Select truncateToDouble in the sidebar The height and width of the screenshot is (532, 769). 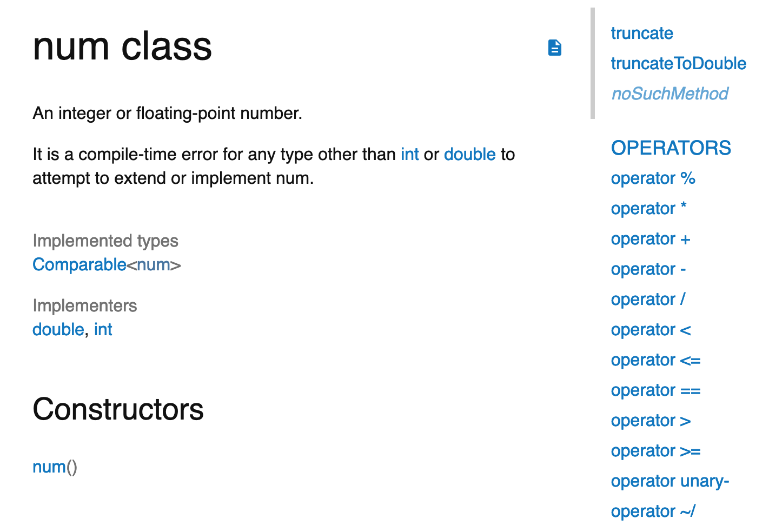(678, 64)
